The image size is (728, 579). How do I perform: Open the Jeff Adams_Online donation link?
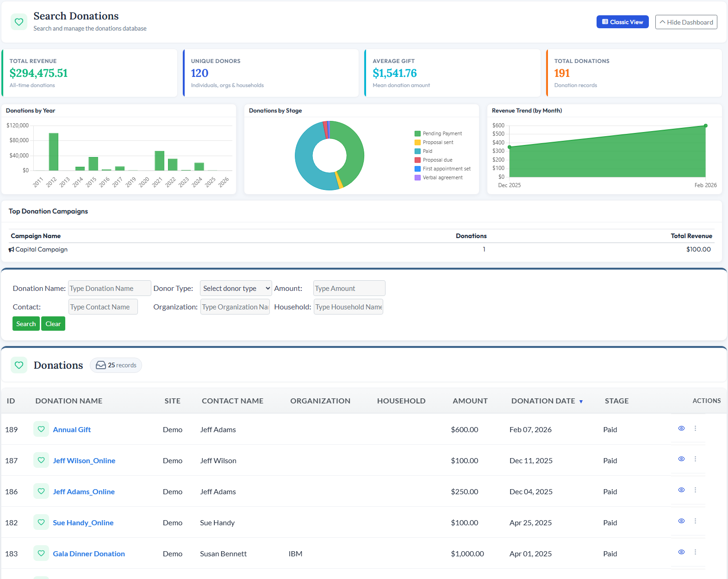click(84, 492)
